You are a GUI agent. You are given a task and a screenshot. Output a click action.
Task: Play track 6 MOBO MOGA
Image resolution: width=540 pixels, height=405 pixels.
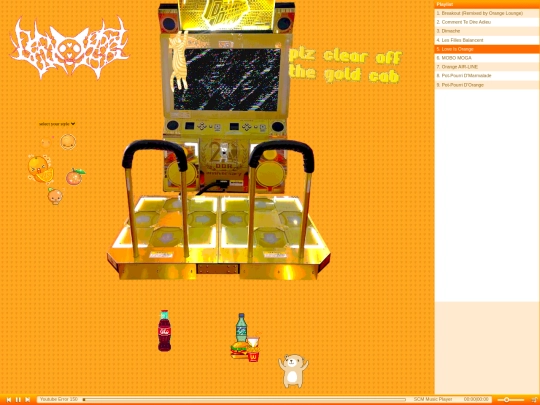487,58
